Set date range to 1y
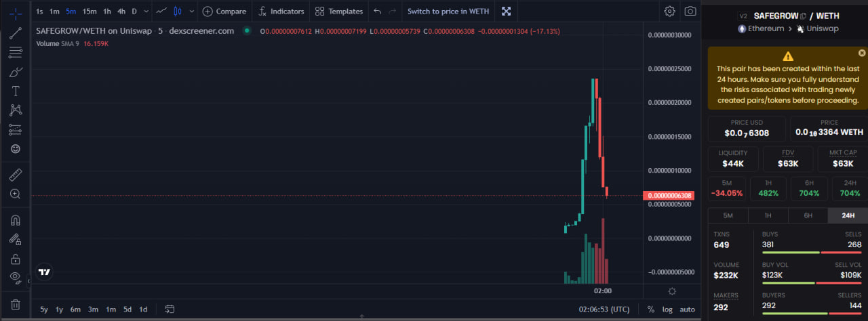 click(60, 309)
